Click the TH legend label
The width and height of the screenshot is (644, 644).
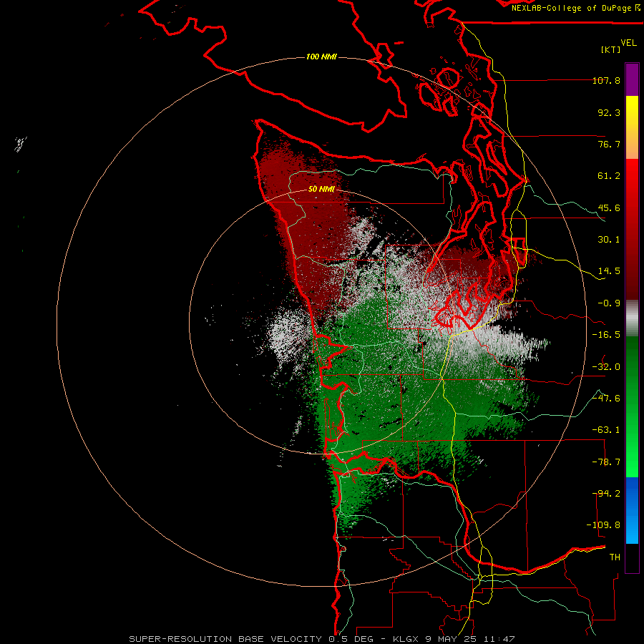click(x=615, y=557)
